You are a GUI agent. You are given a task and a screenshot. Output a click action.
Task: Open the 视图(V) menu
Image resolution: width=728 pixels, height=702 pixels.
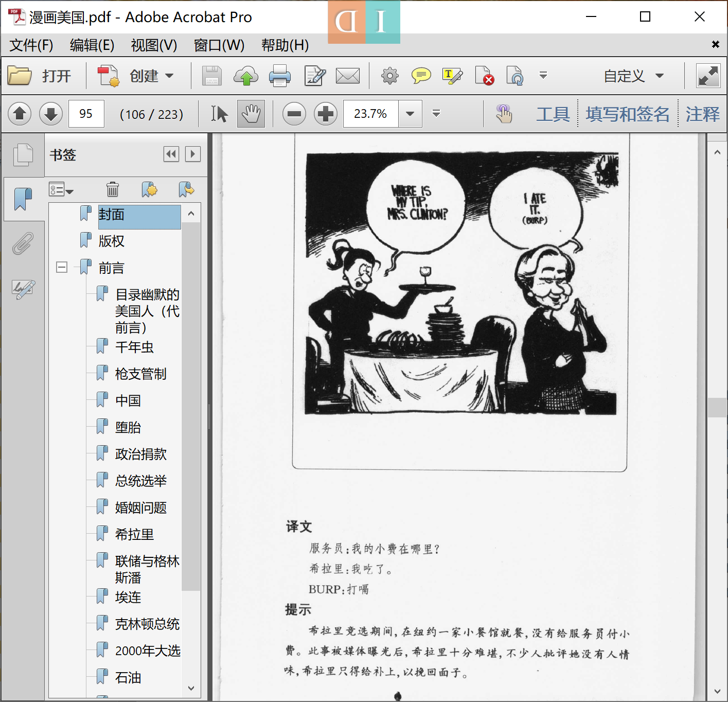click(154, 45)
